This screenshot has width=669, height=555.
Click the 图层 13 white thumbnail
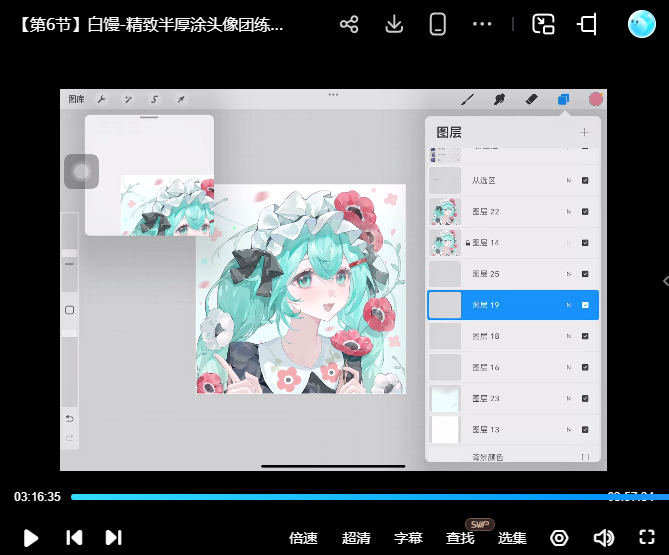click(445, 430)
